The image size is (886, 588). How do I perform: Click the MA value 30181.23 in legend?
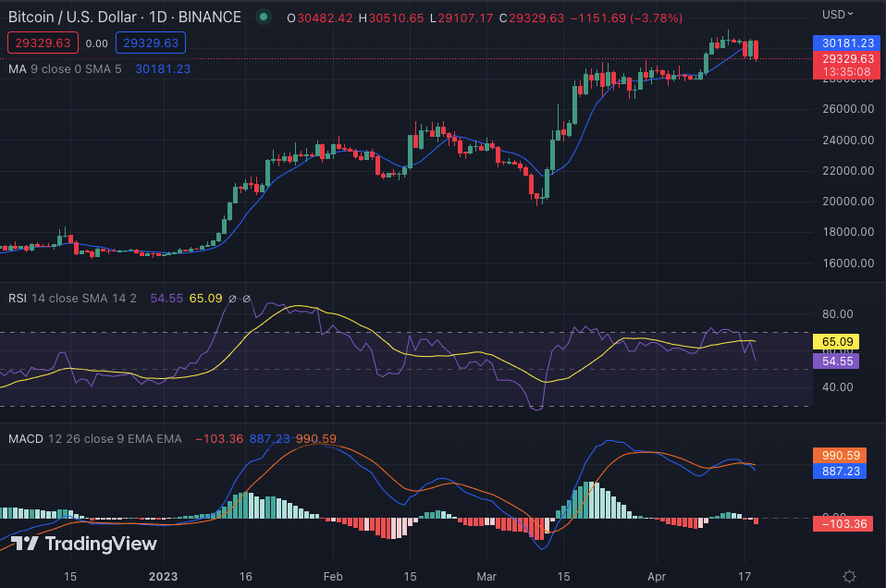pyautogui.click(x=163, y=69)
